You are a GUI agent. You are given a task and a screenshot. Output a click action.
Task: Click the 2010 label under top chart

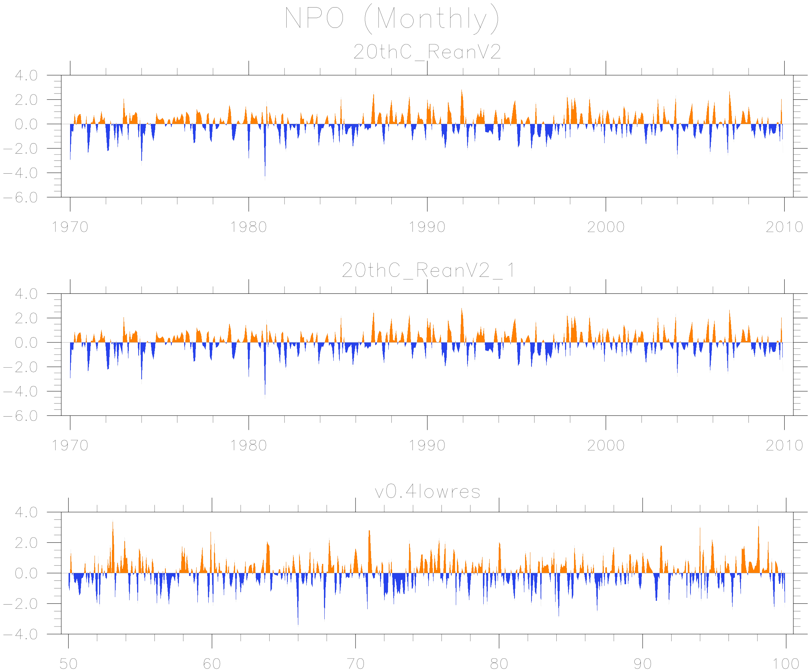(x=784, y=227)
